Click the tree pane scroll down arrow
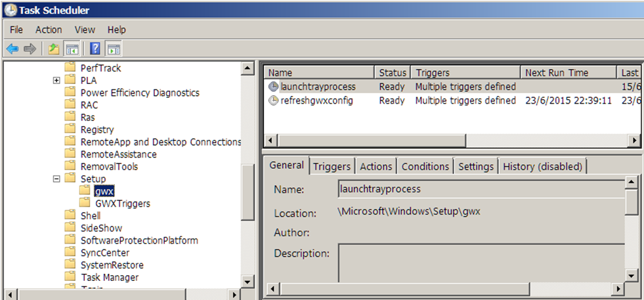The width and height of the screenshot is (644, 300). pos(247,282)
